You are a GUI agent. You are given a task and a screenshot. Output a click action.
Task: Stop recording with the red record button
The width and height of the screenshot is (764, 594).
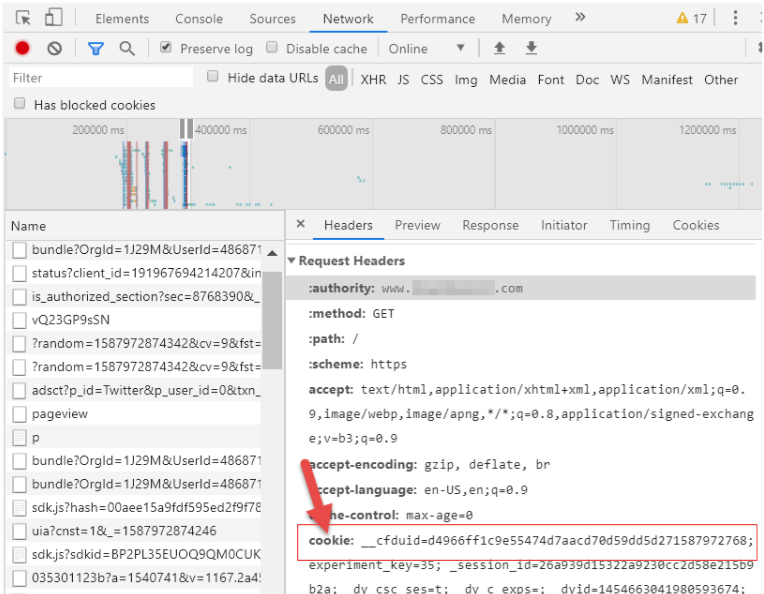coord(22,48)
